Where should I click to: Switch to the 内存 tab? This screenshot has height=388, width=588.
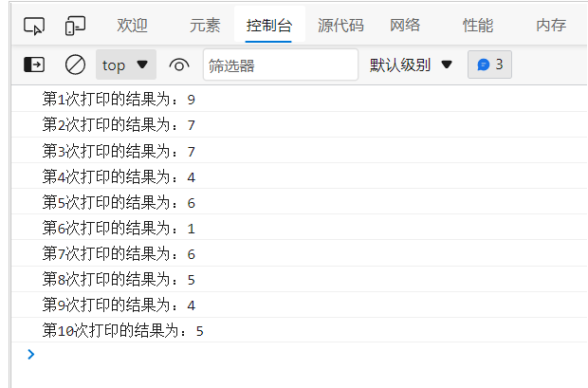(x=551, y=26)
